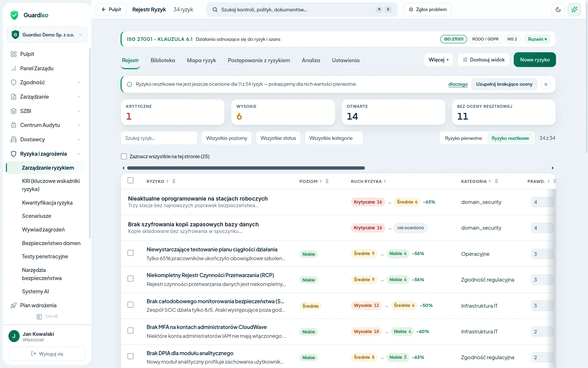This screenshot has width=588, height=368.
Task: Open the AI sparkle assistant icon
Action: pos(574,10)
